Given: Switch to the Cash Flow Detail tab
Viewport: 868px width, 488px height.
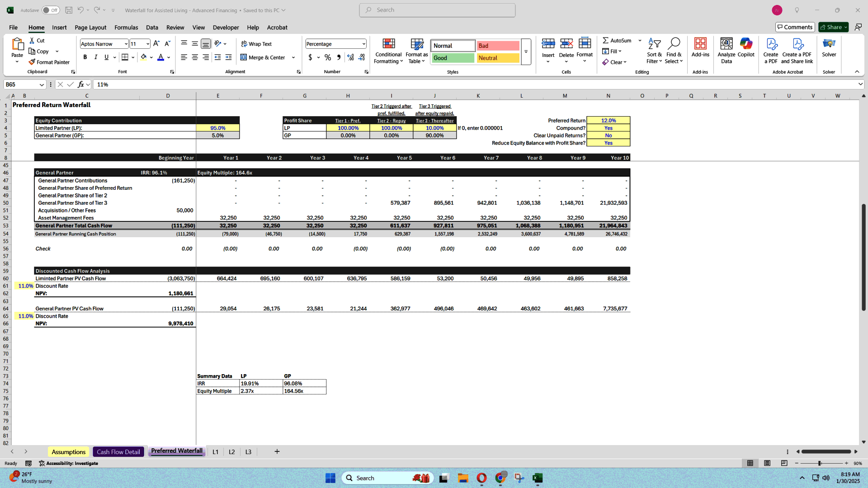Looking at the screenshot, I should tap(118, 451).
